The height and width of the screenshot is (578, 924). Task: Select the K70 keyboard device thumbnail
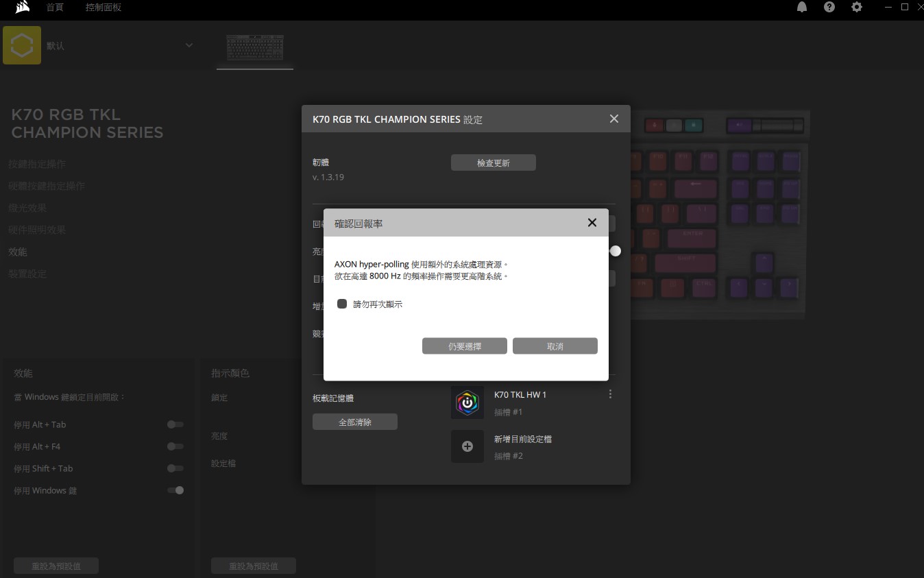pos(255,47)
